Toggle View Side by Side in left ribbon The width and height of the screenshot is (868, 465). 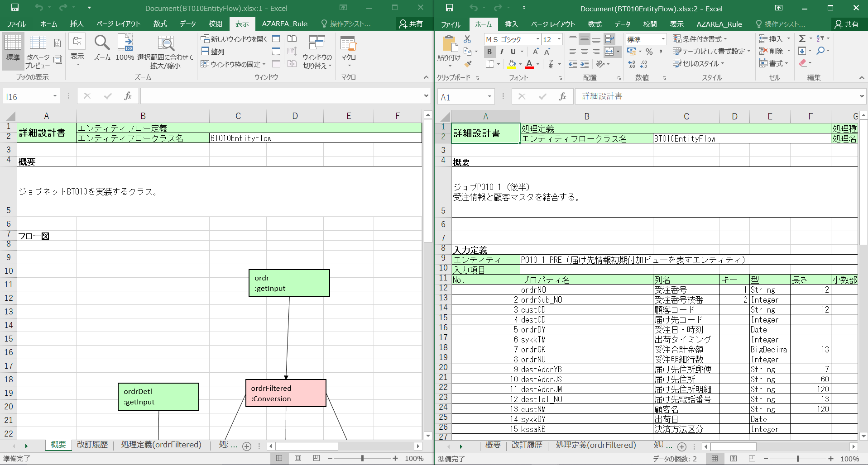coord(292,39)
